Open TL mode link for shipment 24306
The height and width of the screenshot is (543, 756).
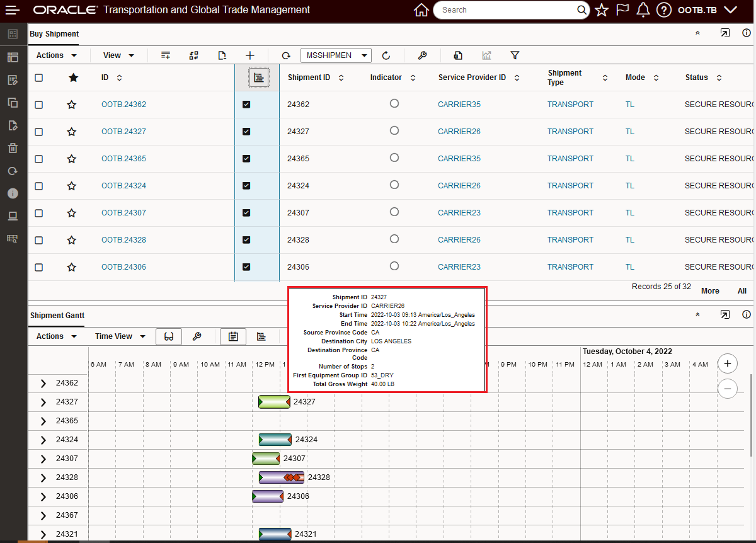pos(630,267)
